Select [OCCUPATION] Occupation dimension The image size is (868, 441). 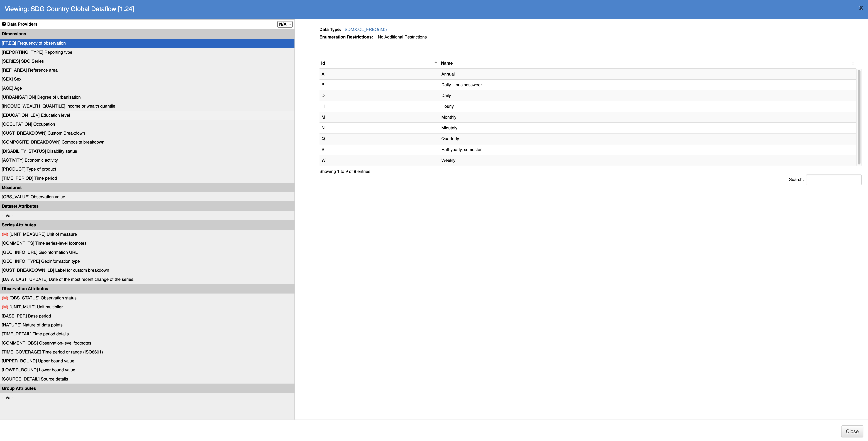point(147,124)
